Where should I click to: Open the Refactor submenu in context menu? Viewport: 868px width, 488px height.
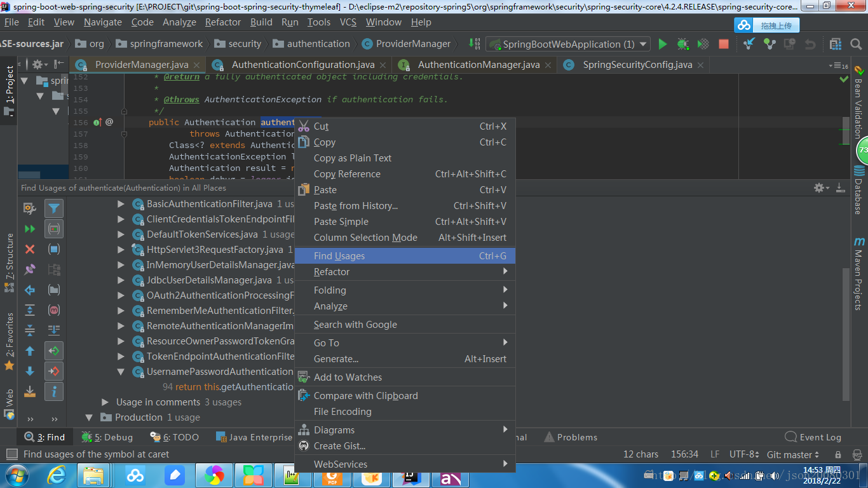[x=405, y=271]
